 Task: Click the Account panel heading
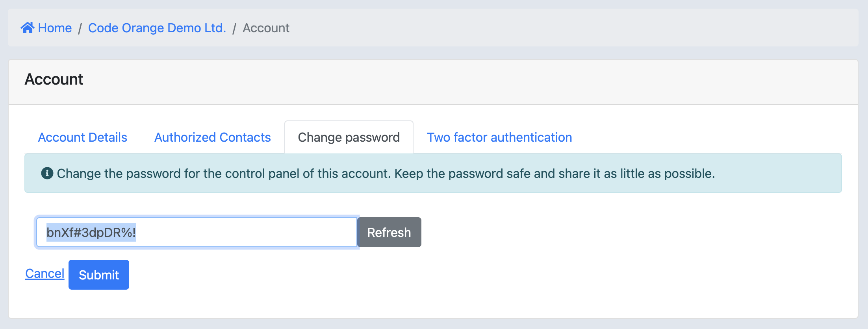[54, 79]
